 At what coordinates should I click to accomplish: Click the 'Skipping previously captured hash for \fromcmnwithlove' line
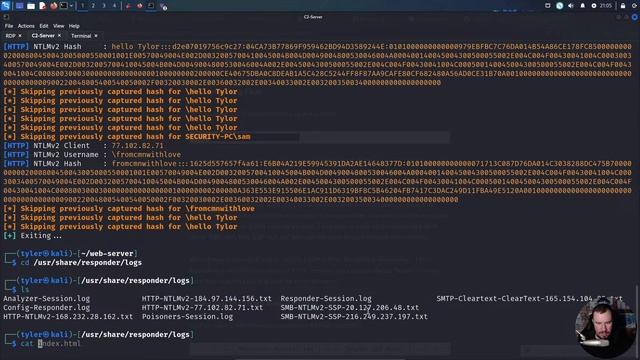(x=129, y=209)
